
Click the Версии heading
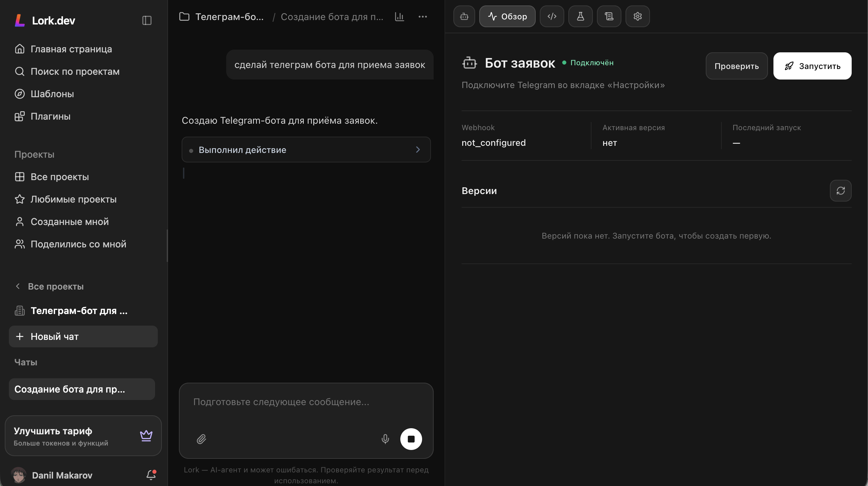[479, 191]
